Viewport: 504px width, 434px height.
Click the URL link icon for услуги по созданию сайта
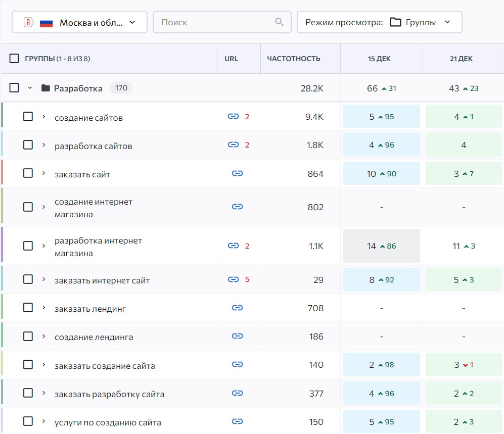[237, 421]
